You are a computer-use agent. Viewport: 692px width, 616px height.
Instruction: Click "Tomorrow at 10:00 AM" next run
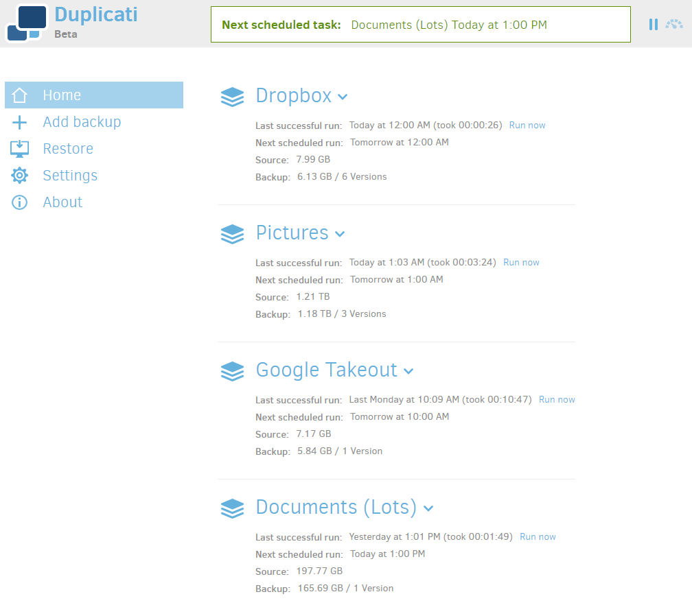point(400,416)
